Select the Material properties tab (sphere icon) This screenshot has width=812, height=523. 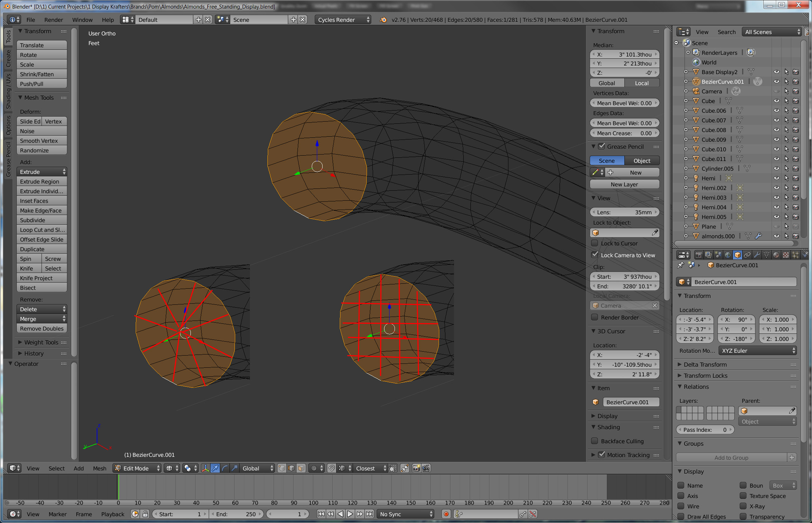[777, 255]
